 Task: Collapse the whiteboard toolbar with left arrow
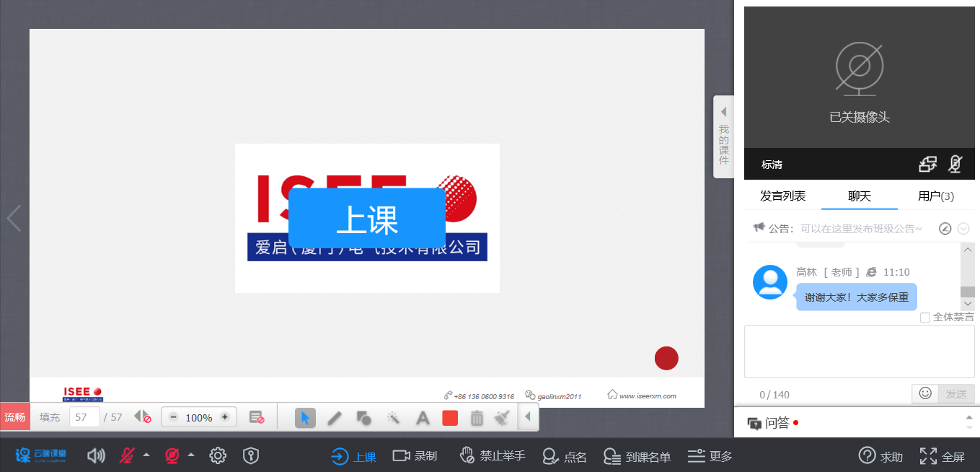[528, 416]
